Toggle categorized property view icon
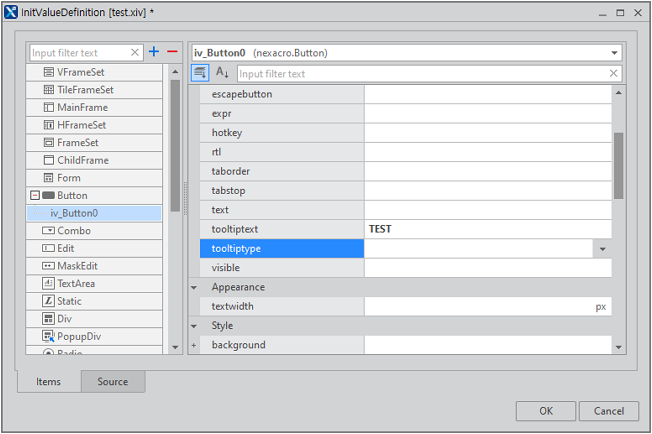This screenshot has width=652, height=434. tap(200, 73)
